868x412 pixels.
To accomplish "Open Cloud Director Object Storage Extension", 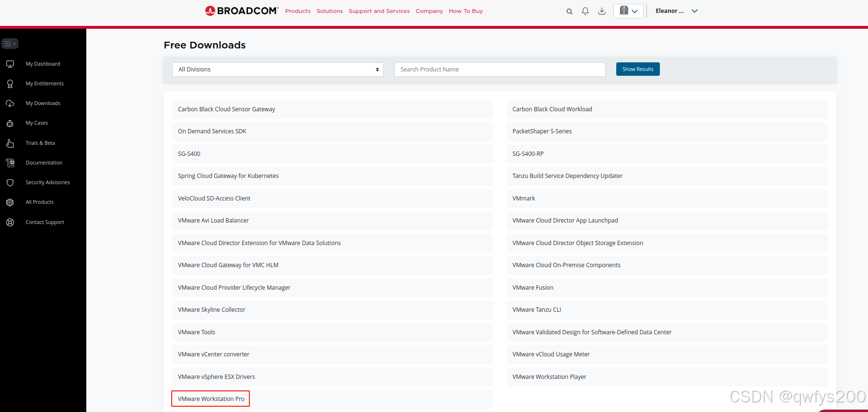I will click(667, 243).
